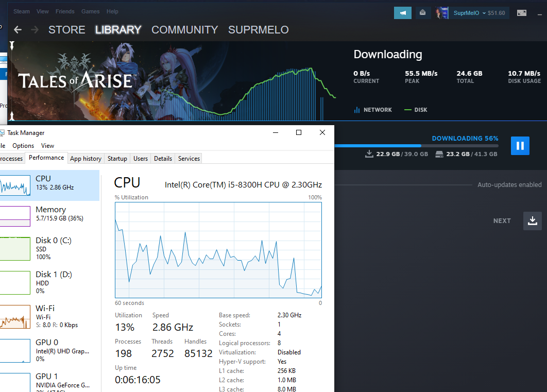Select Memory in the performance sidebar
547x392 pixels.
pos(50,214)
